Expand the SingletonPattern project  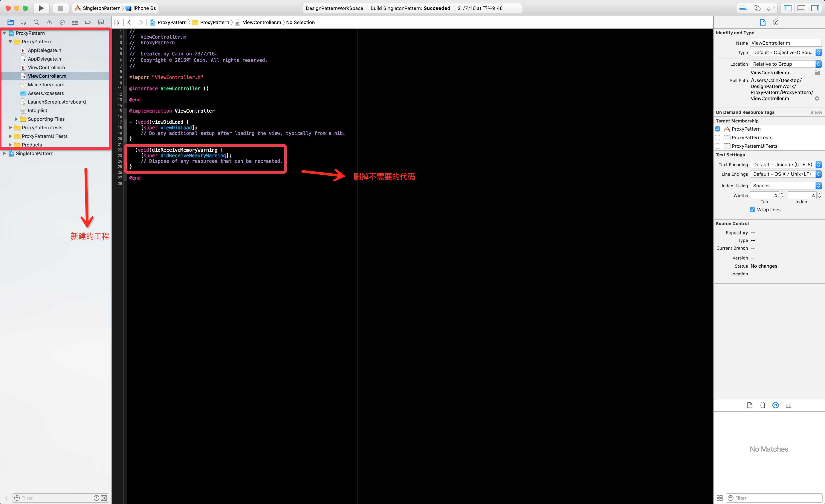(x=4, y=153)
